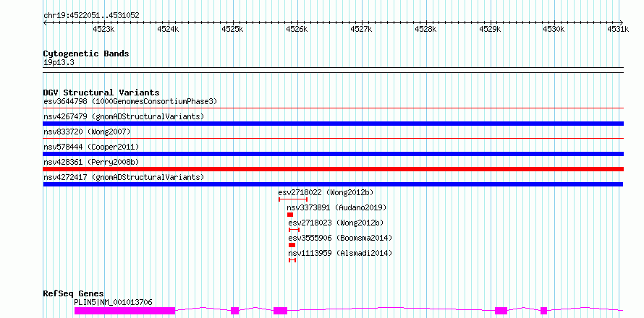
Task: Click the large leftmost PLIN5 exon block
Action: pos(125,311)
